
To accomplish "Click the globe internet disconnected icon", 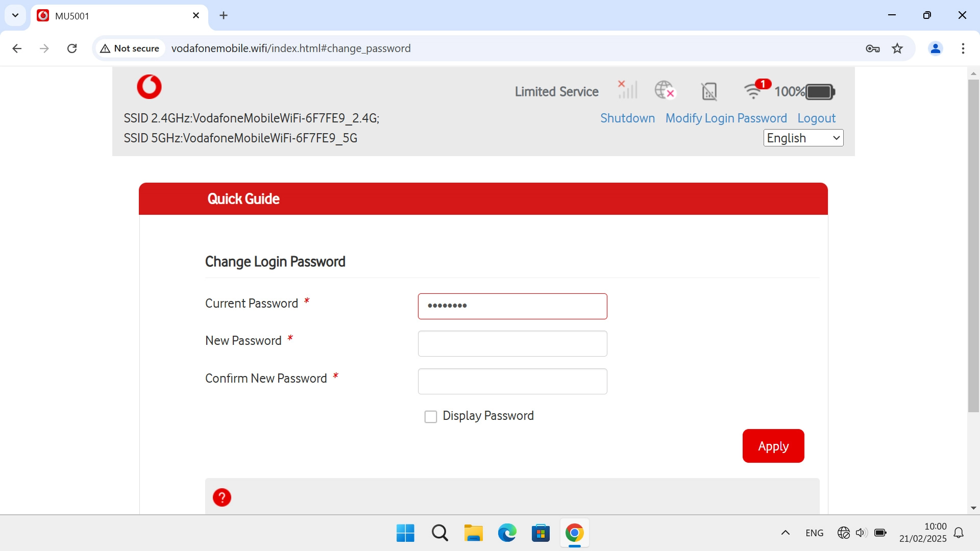I will [x=665, y=90].
